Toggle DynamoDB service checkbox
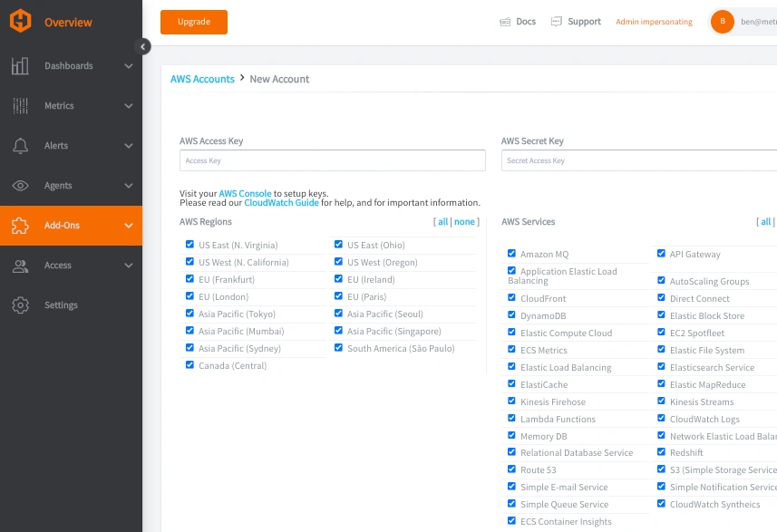 tap(512, 315)
